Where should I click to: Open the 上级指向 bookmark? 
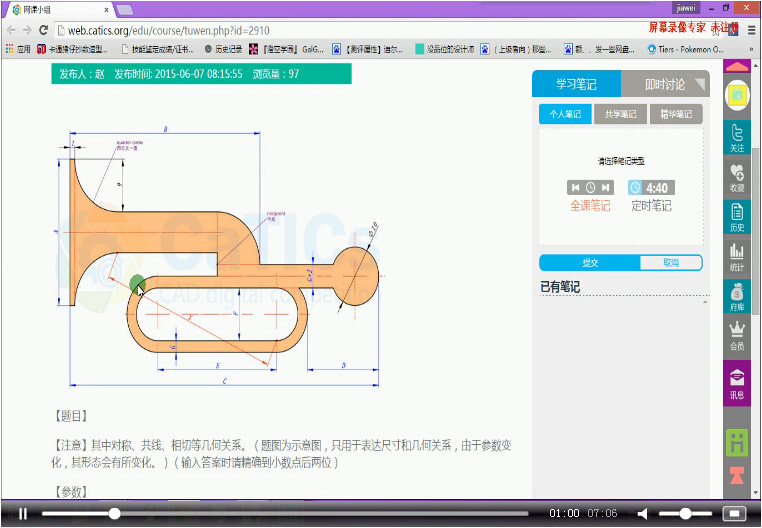pyautogui.click(x=517, y=49)
